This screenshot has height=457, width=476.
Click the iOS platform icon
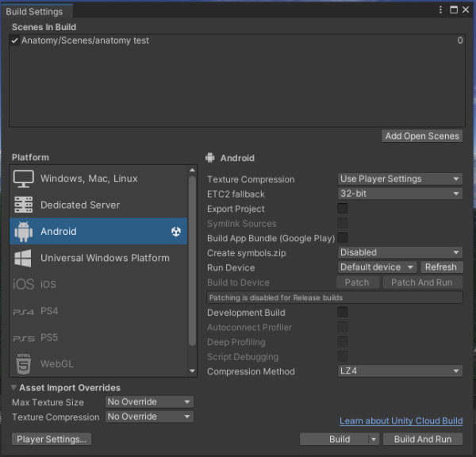point(23,284)
